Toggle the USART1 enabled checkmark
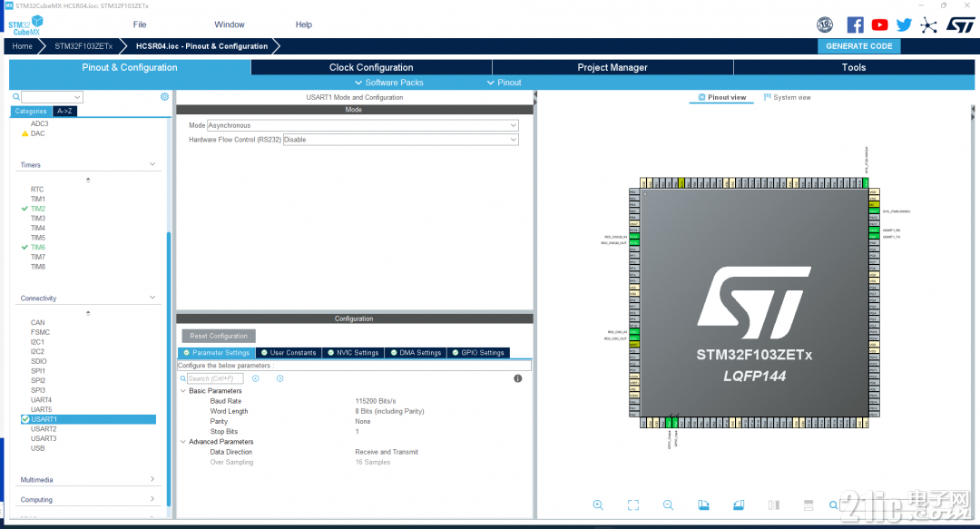This screenshot has width=980, height=529. (x=25, y=419)
